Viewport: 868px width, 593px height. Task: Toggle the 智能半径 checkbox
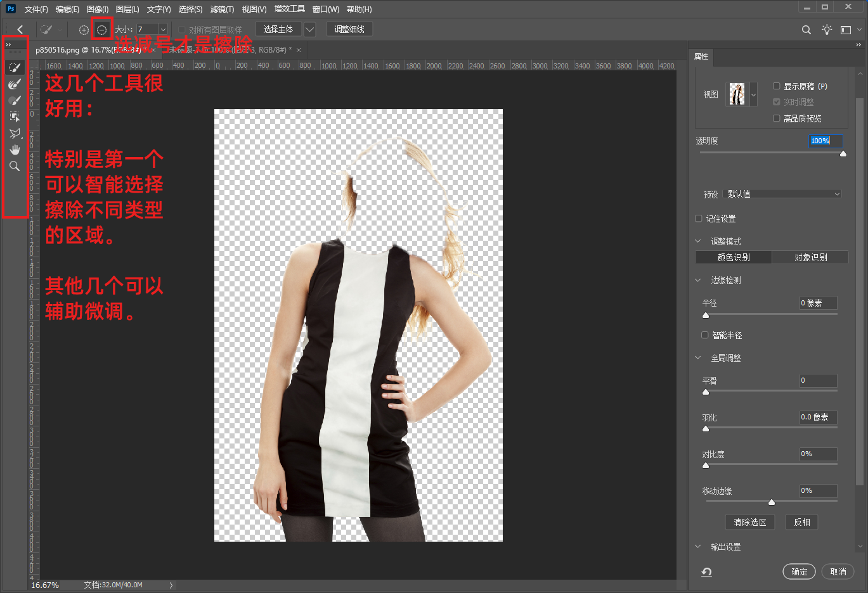pyautogui.click(x=704, y=335)
